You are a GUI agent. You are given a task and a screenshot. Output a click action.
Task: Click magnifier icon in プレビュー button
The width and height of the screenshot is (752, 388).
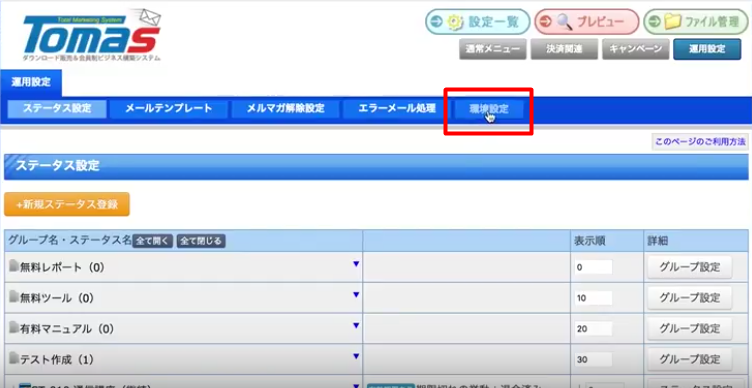(564, 22)
